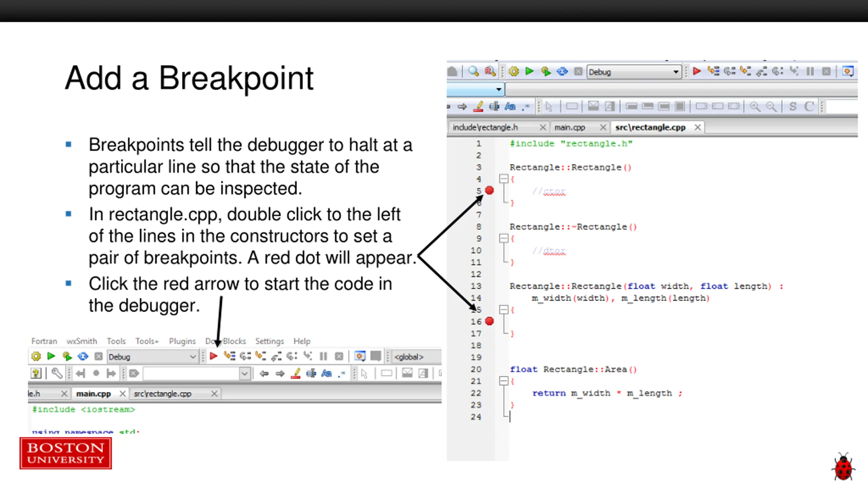The width and height of the screenshot is (868, 488).
Task: Click the pause Break debugger icon in the main.cpp screenshot
Action: (x=323, y=356)
